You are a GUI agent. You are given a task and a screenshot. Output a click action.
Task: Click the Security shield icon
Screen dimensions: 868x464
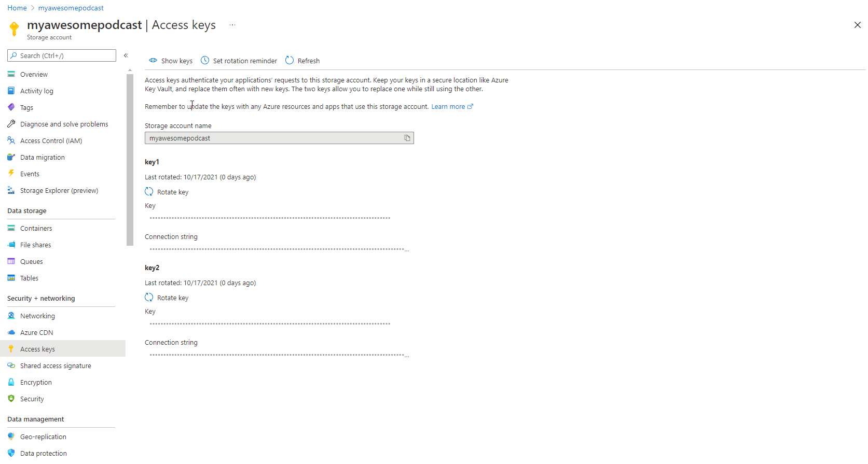click(11, 399)
